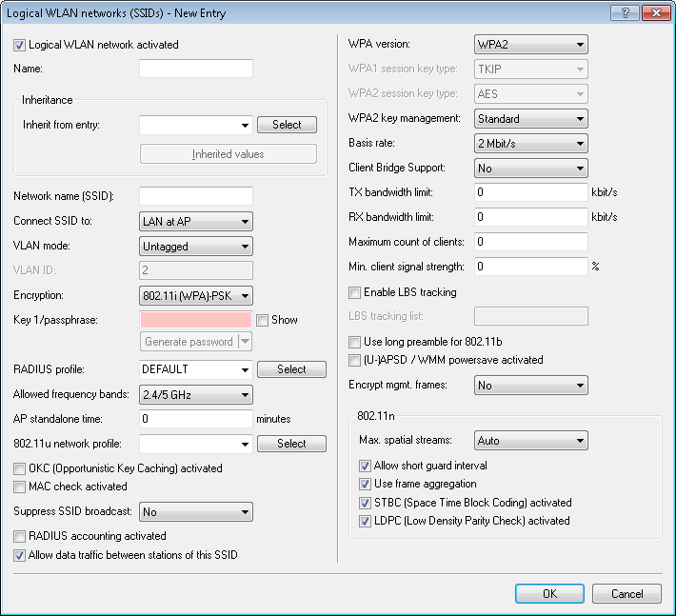This screenshot has width=676, height=616.
Task: Enable MAC check activated option
Action: click(x=20, y=487)
